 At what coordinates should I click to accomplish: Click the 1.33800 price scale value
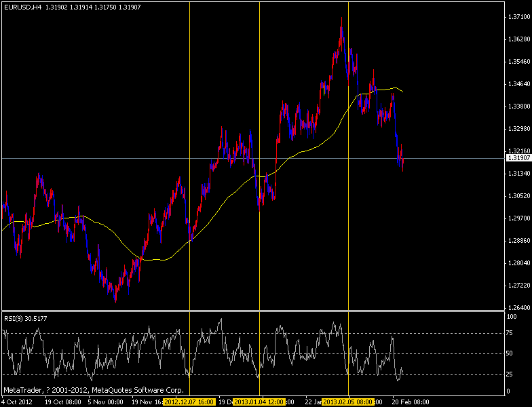[518, 106]
